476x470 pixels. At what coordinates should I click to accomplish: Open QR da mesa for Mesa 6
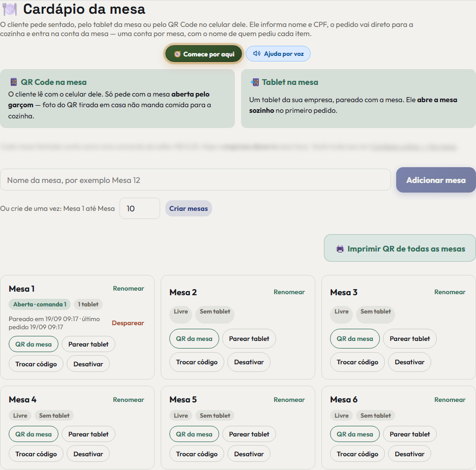click(x=354, y=434)
